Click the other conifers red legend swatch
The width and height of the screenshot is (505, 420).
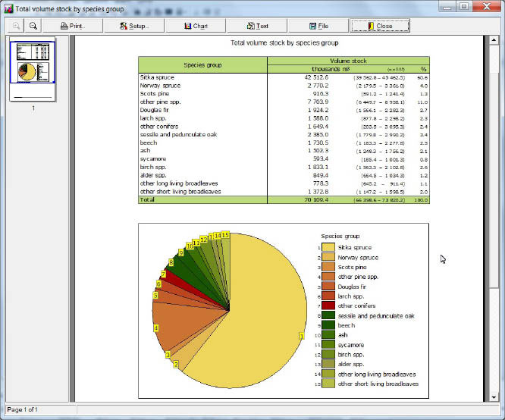click(328, 306)
